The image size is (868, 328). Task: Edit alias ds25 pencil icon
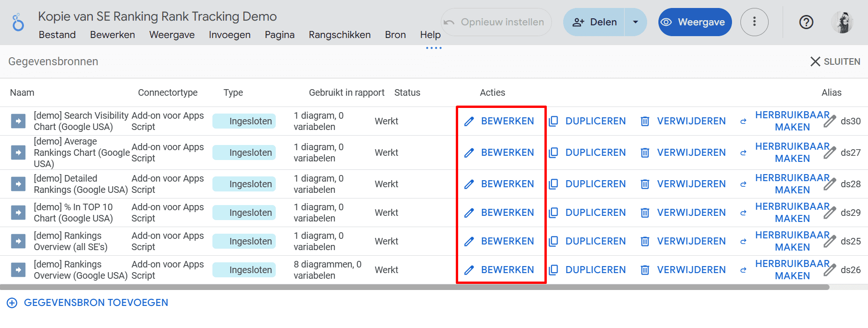coord(830,241)
